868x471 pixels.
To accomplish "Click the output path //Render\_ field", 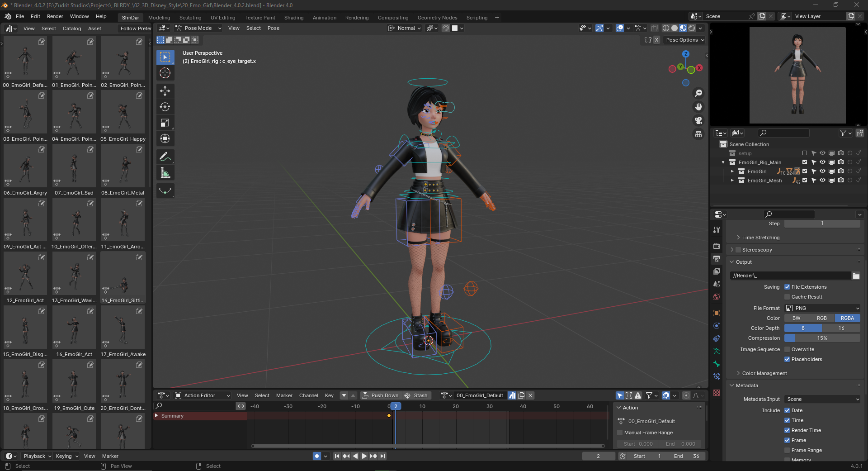I will (x=790, y=276).
